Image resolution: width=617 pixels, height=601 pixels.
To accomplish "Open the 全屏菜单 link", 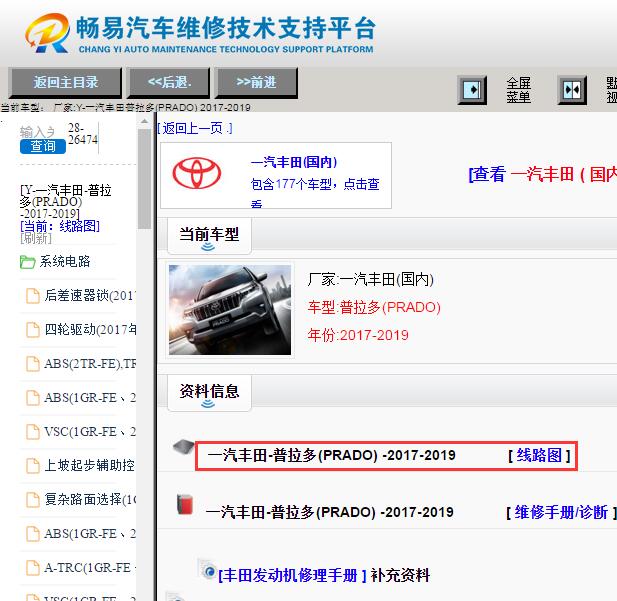I will point(518,90).
